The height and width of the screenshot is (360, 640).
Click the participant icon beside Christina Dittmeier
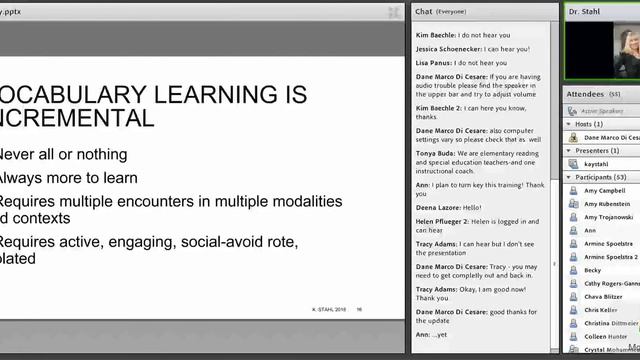point(573,323)
